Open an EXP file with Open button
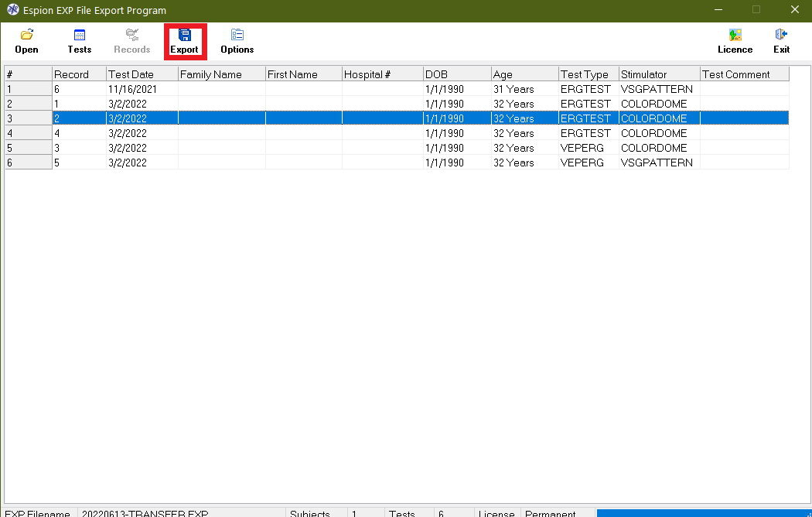Image resolution: width=812 pixels, height=517 pixels. [26, 42]
